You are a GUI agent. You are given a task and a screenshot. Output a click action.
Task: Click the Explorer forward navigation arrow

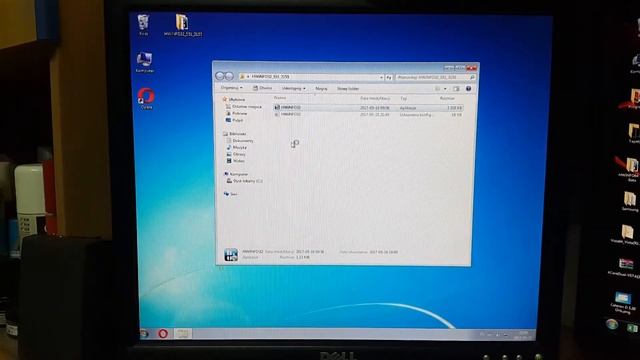tap(229, 76)
